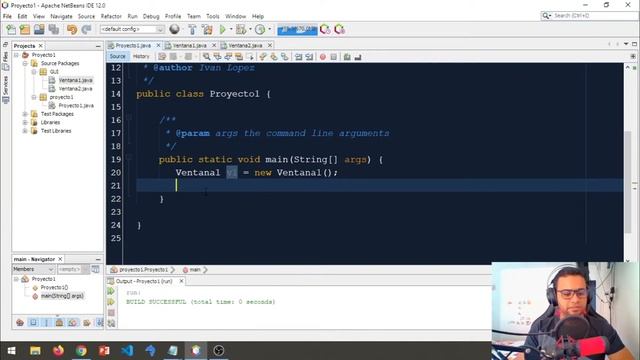This screenshot has height=360, width=640.
Task: Click the Profile Project clock icon
Action: click(260, 29)
